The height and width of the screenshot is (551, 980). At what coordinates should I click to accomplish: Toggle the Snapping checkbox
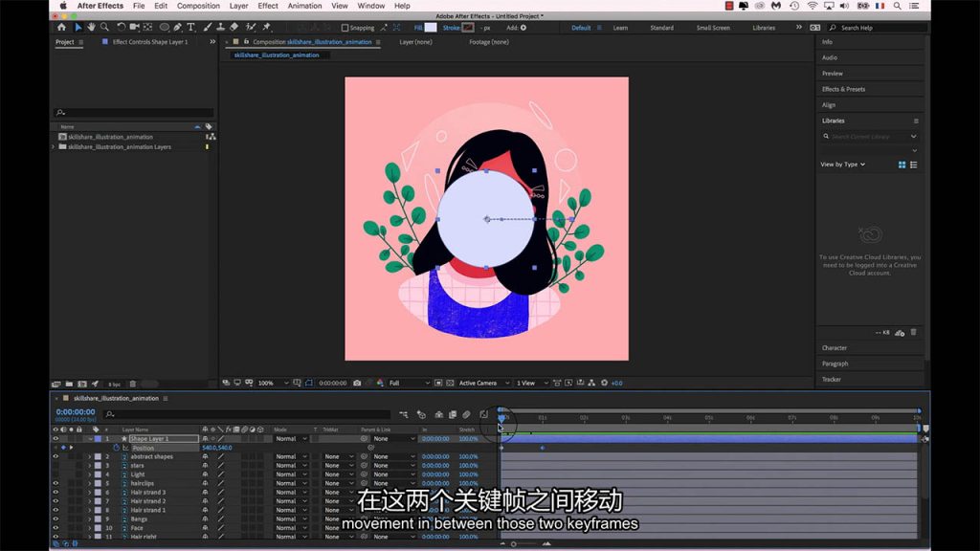345,28
